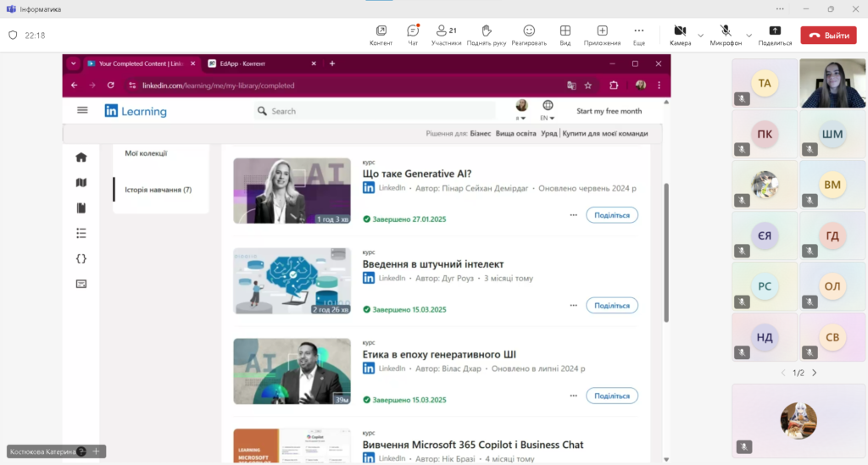The image size is (868, 465).
Task: Open a new browser tab
Action: point(332,64)
